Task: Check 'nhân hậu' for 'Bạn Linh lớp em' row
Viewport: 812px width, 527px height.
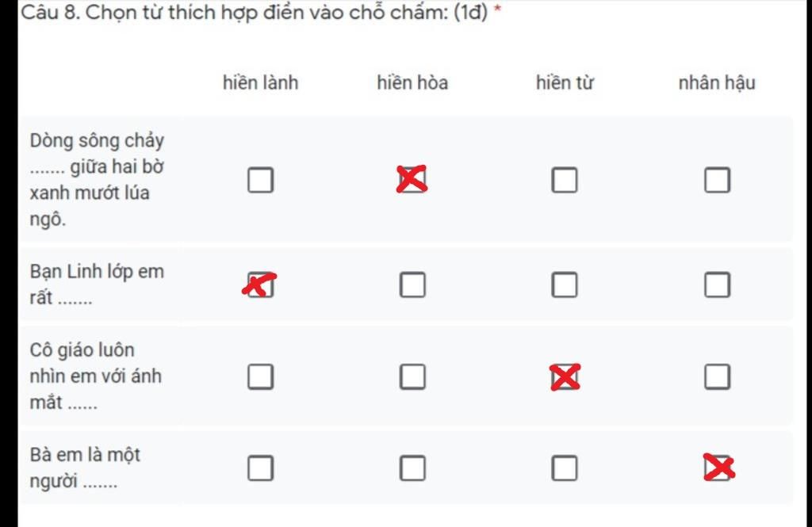Action: [717, 285]
